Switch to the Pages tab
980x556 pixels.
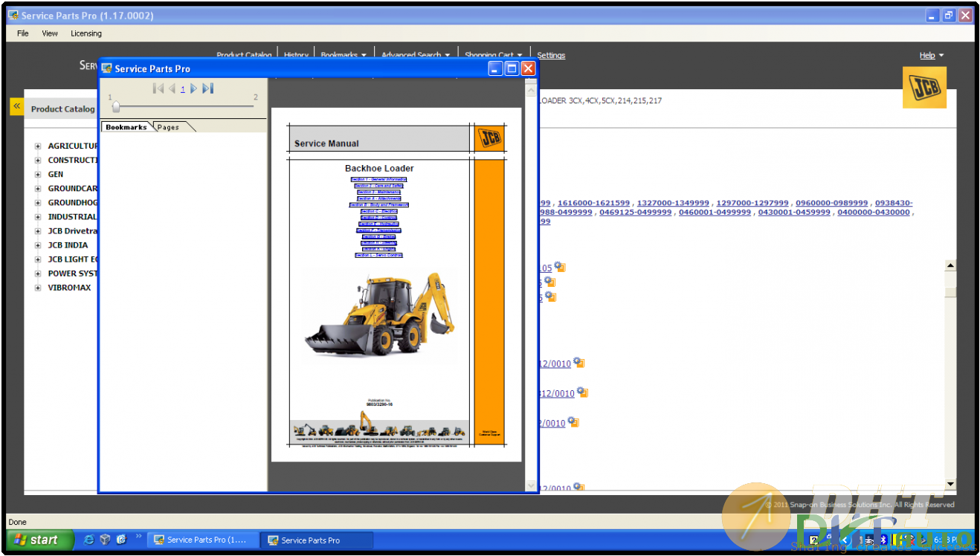tap(168, 127)
